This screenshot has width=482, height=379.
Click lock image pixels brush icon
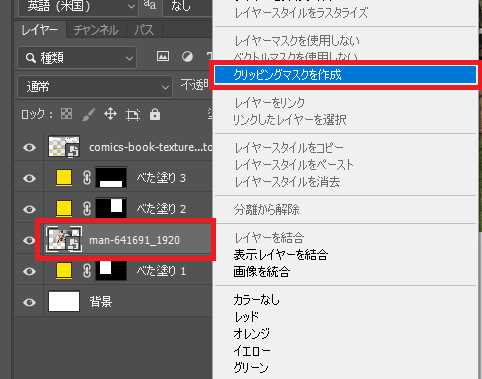pyautogui.click(x=88, y=115)
